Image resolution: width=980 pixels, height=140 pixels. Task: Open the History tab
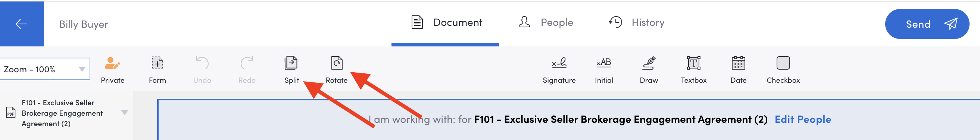pos(636,22)
